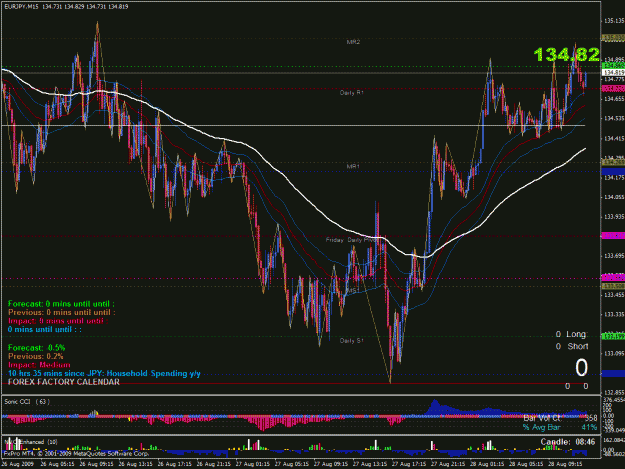
Task: Click the '27 Aug 01:15' time axis label
Action: coord(253,464)
